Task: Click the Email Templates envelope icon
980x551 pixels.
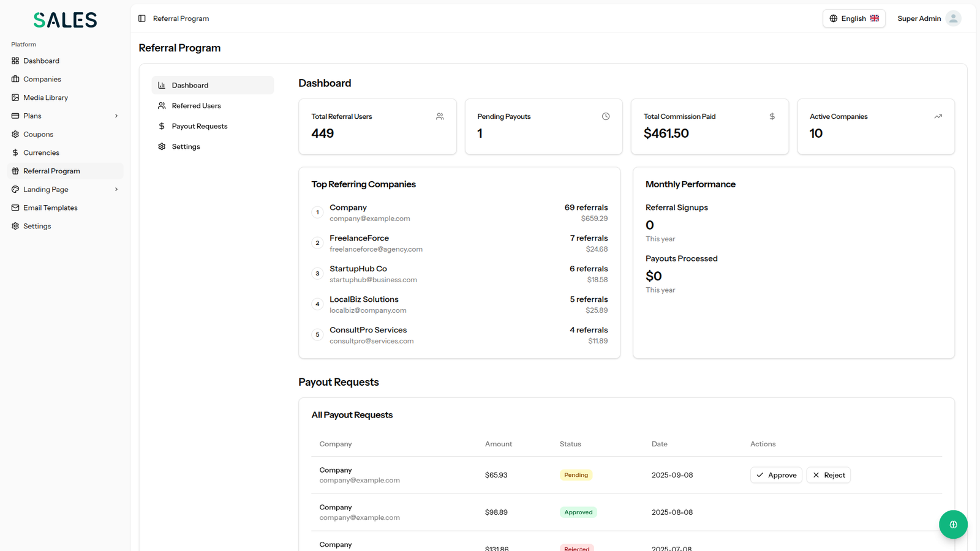Action: point(15,208)
